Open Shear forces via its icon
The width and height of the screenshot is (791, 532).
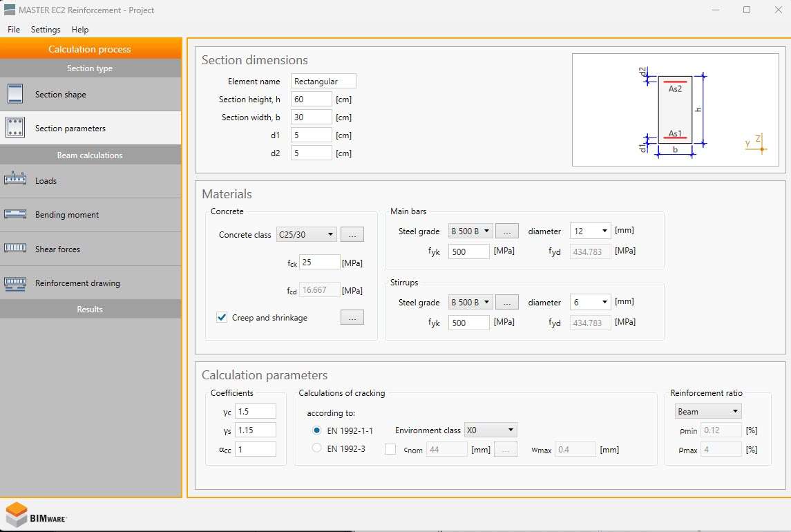click(15, 249)
